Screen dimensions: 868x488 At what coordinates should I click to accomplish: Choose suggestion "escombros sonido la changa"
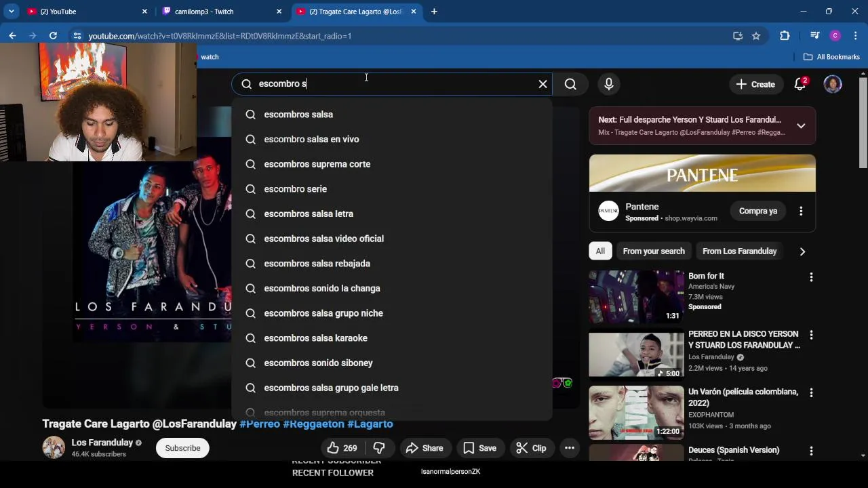(392, 288)
